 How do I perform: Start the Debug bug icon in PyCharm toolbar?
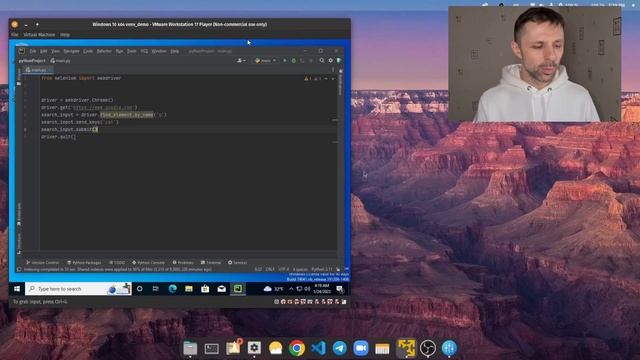click(293, 60)
